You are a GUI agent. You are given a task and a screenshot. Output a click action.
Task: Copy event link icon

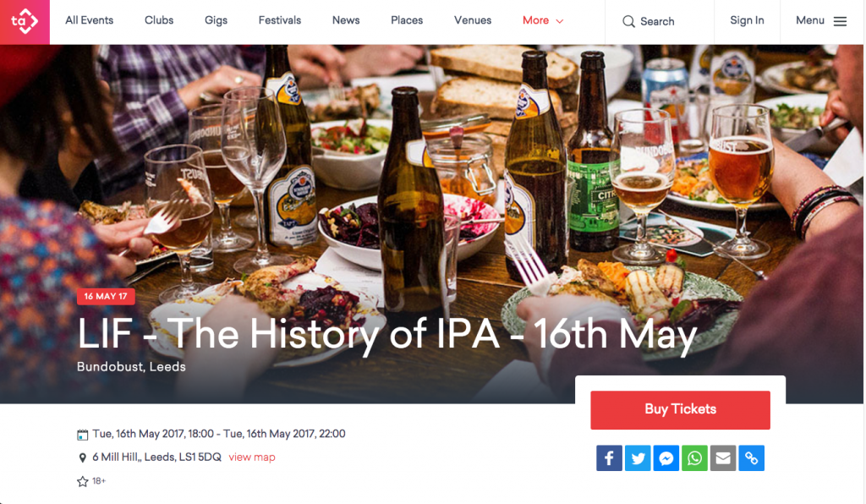coord(752,458)
